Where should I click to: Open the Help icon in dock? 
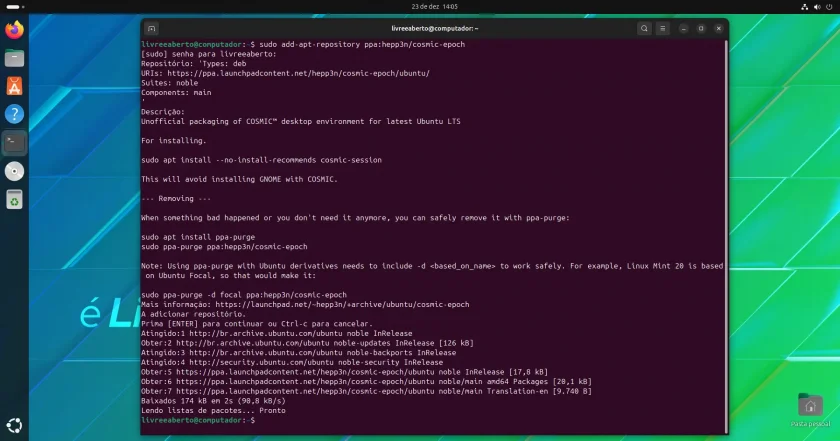click(14, 114)
